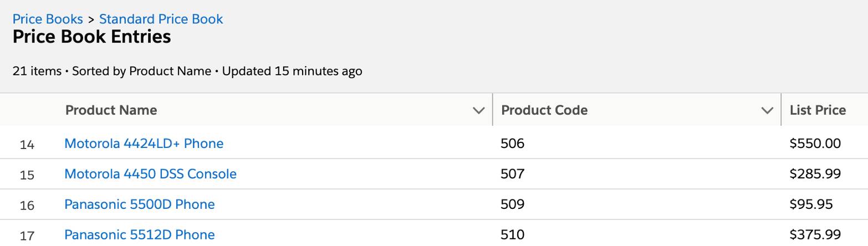Go to Standard Price Book breadcrumb

tap(161, 19)
